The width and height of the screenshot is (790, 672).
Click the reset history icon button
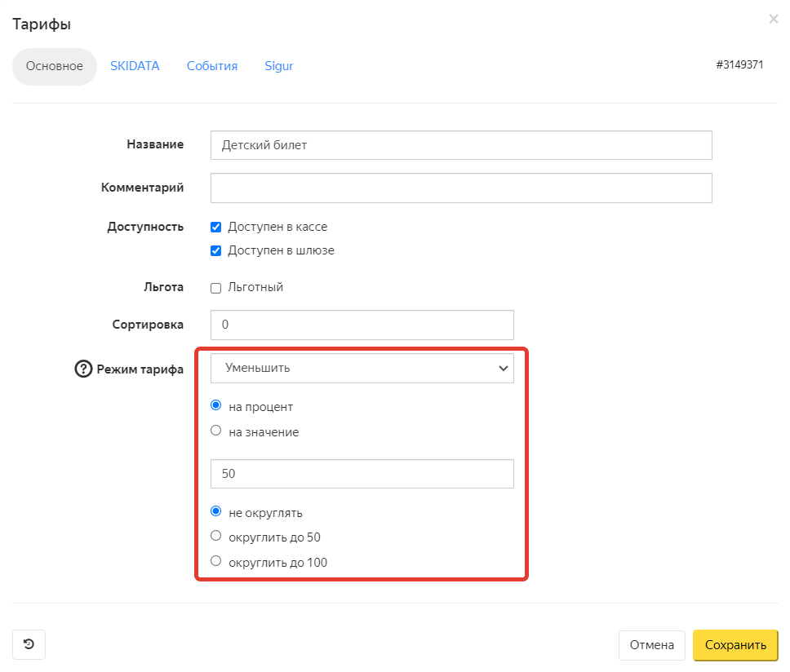point(29,644)
